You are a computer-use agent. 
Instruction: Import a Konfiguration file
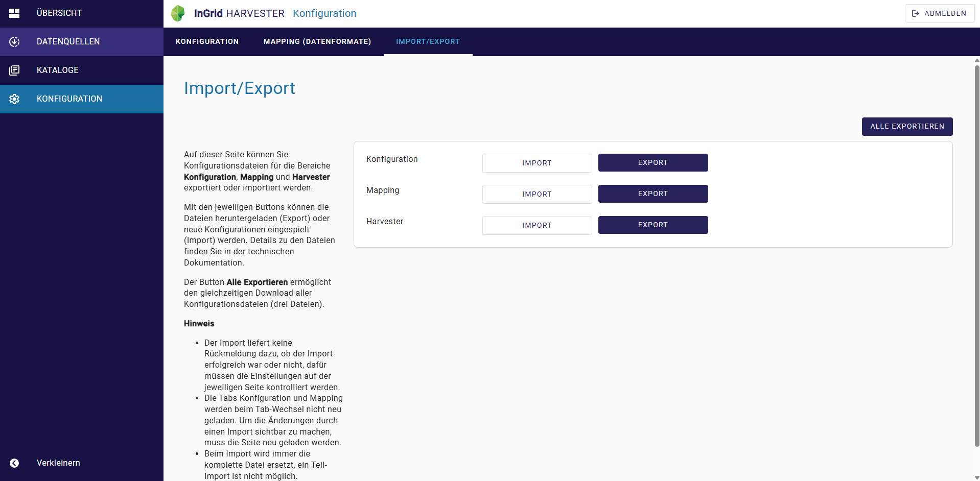pos(537,163)
